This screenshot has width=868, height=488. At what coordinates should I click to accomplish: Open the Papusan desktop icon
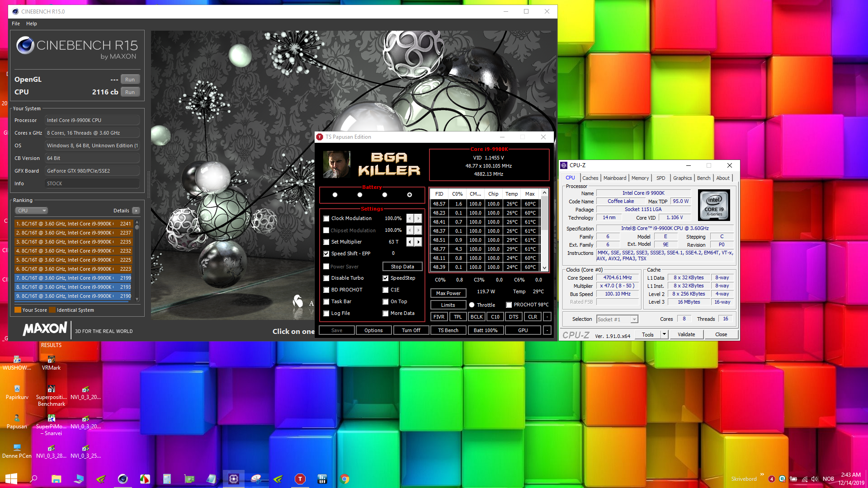click(x=17, y=422)
